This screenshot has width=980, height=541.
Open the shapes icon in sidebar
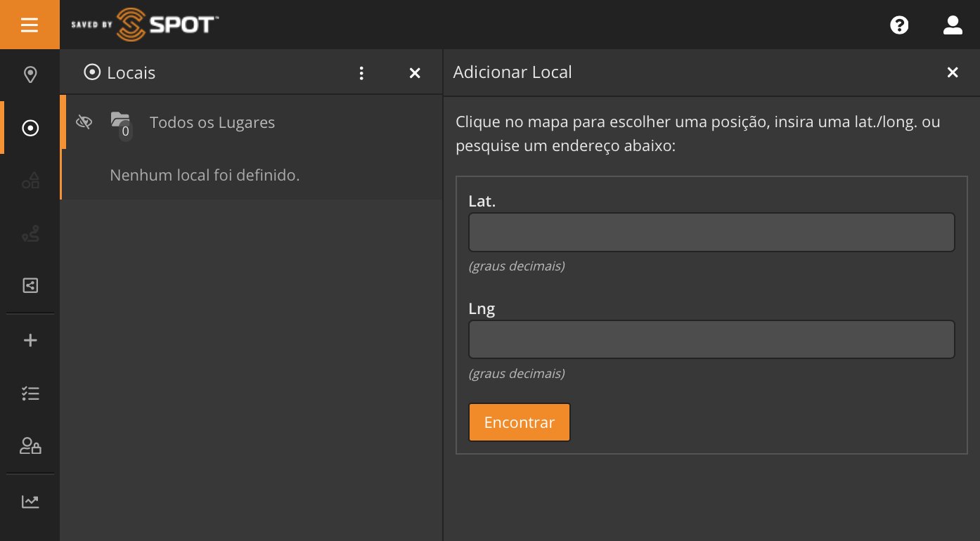[x=30, y=181]
